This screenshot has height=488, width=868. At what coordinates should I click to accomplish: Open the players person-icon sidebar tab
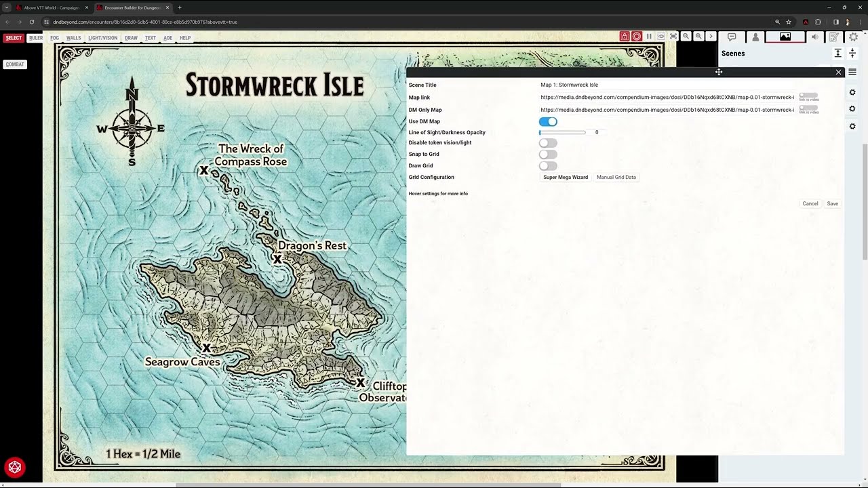point(755,37)
